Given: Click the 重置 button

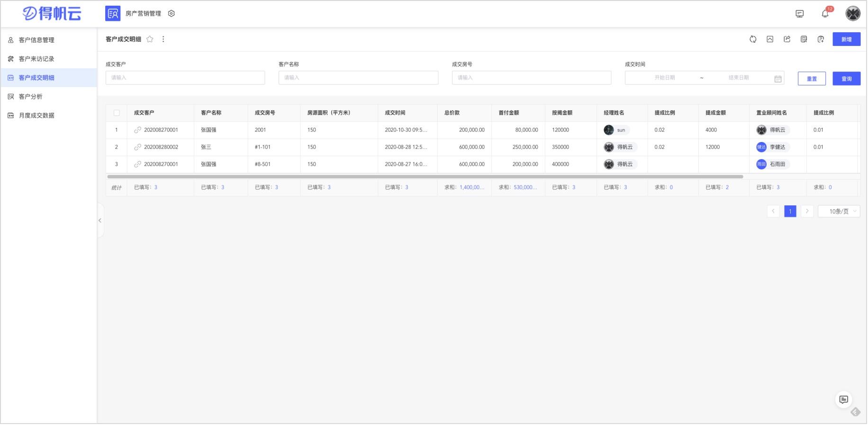Looking at the screenshot, I should [x=812, y=79].
